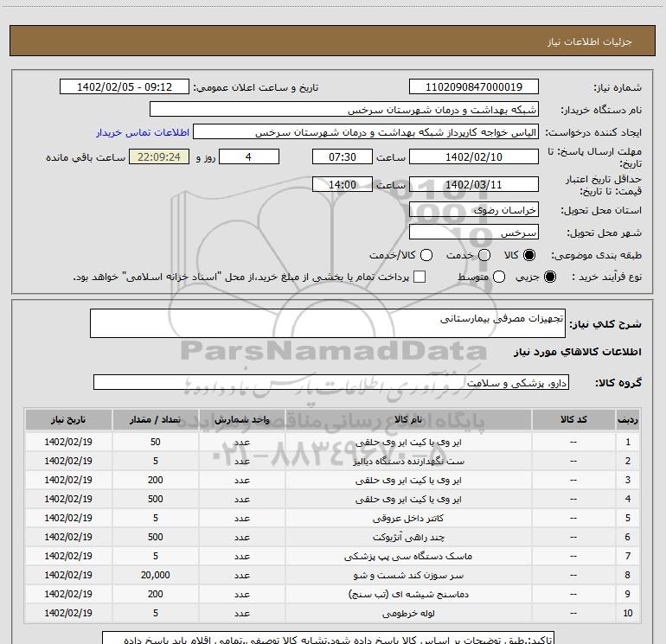Screen dimensions: 666x644
Task: Click the quantity 20,000 cell
Action: [155, 575]
